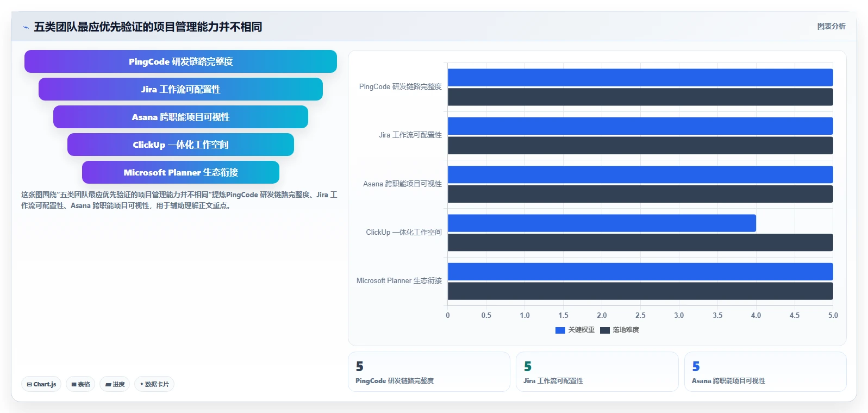
Task: Click the 表格 tag chip
Action: [80, 384]
